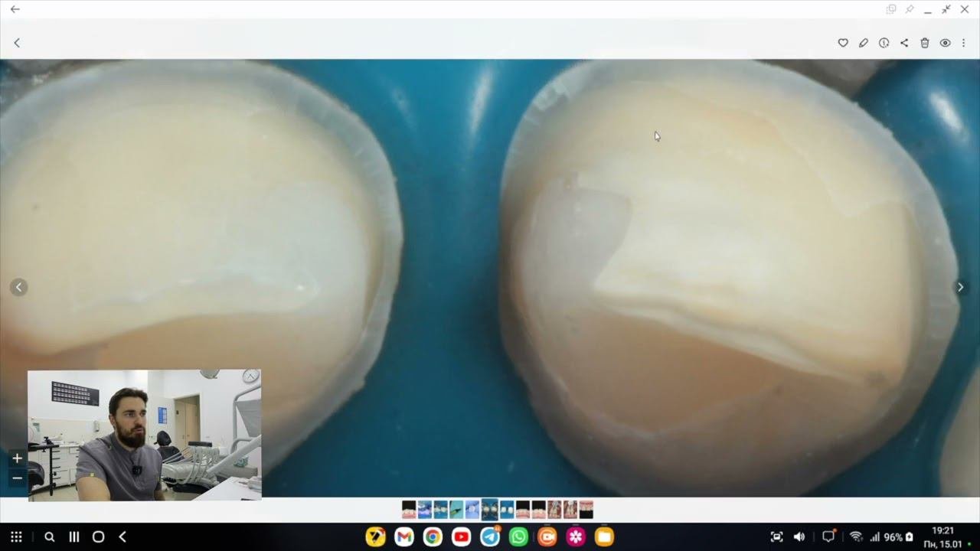980x551 pixels.
Task: Open the photo editor with the pencil icon
Action: tap(864, 43)
